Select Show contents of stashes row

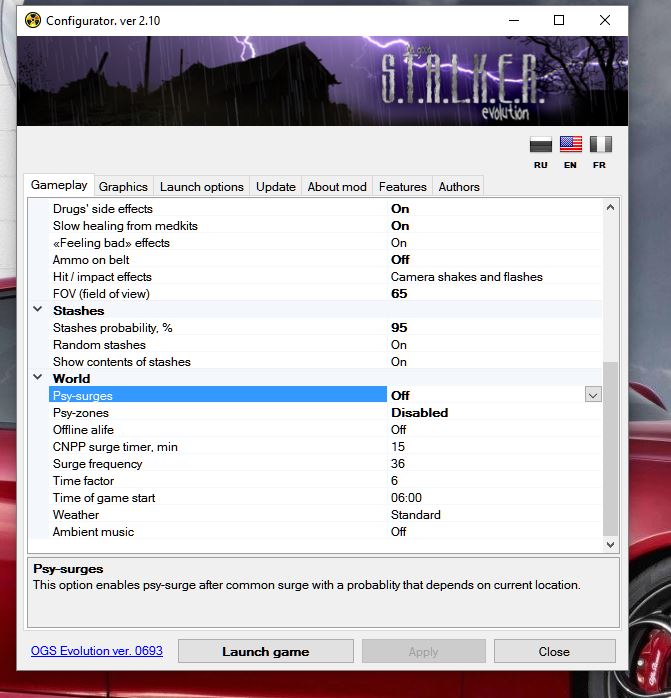[x=325, y=361]
